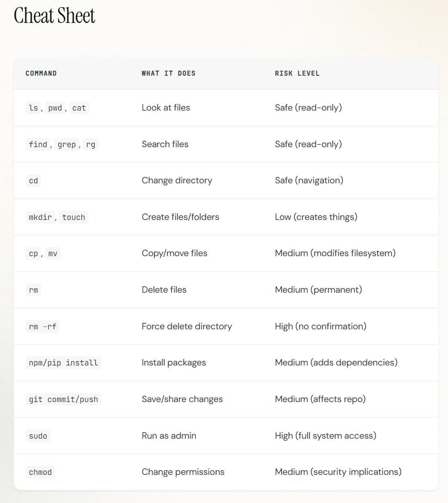448x503 pixels.
Task: Click the "mkdir" command code chip
Action: [40, 217]
